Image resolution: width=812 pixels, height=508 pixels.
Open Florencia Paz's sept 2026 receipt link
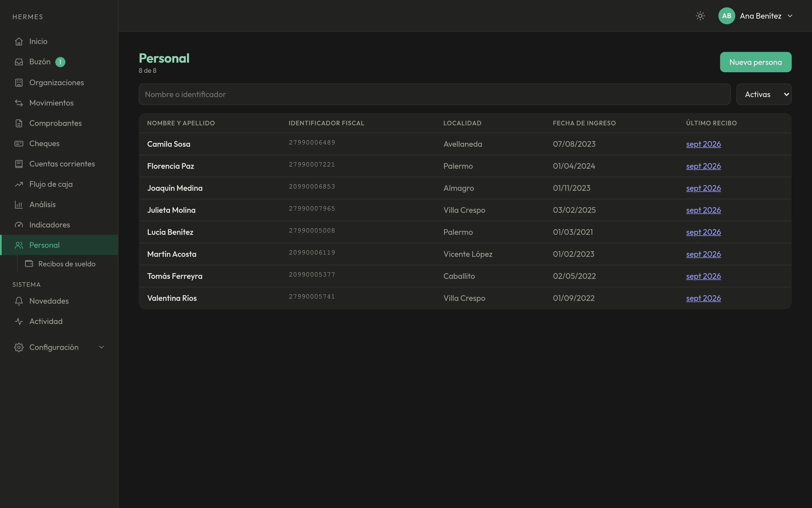click(x=703, y=166)
